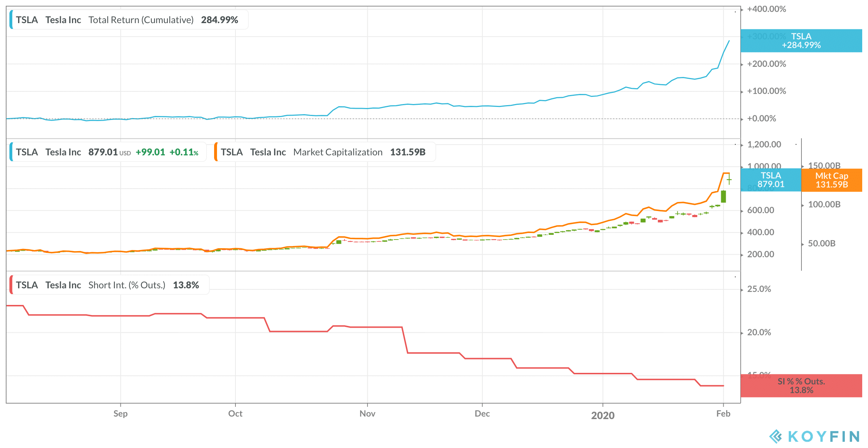868x448 pixels.
Task: Click the Feb label on time axis
Action: click(723, 414)
